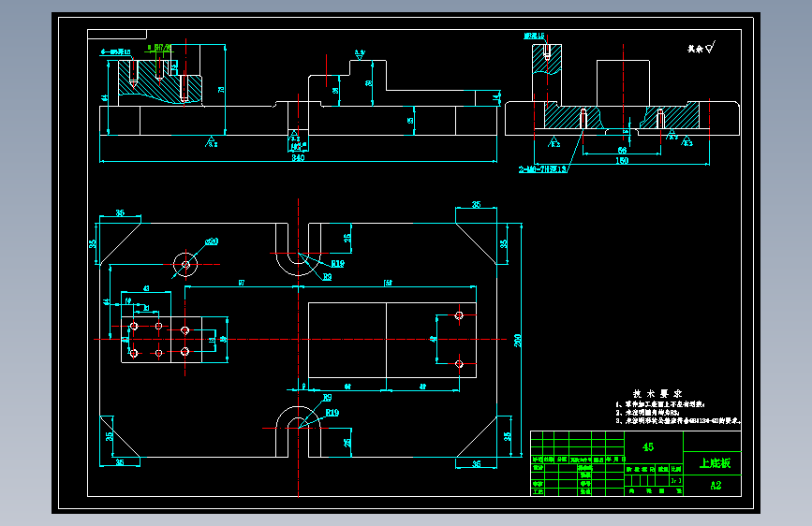Image resolution: width=812 pixels, height=526 pixels.
Task: Click the 25 slot depth dimension at bottom
Action: (x=347, y=443)
